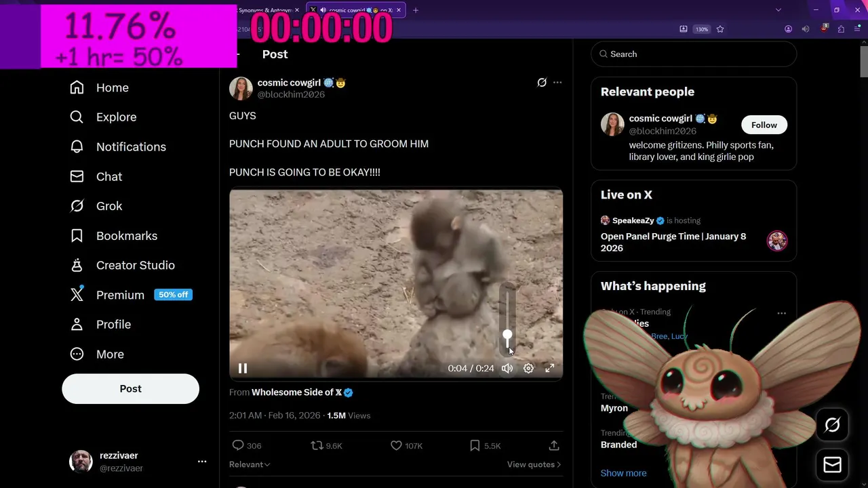Like the post with 107K likes
The height and width of the screenshot is (488, 868).
[397, 445]
